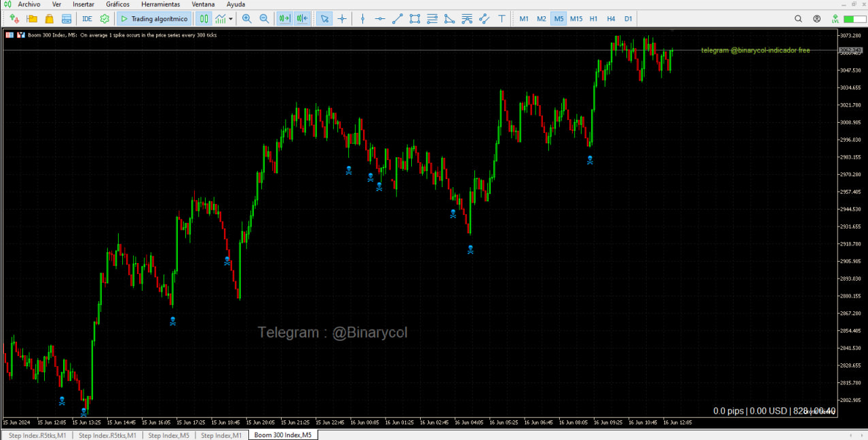Click the green gear badge icon
Viewport: 868px width, 440px height.
[105, 19]
